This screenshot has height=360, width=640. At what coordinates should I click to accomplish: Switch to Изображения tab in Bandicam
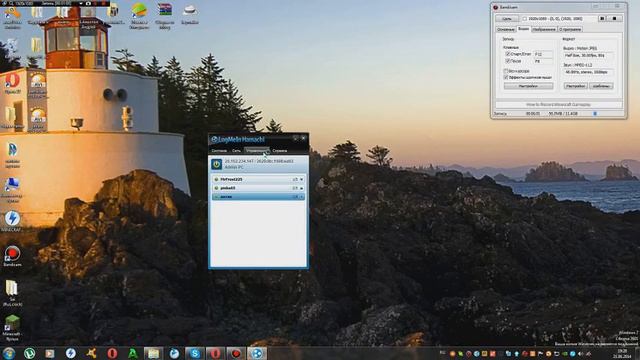(x=544, y=29)
